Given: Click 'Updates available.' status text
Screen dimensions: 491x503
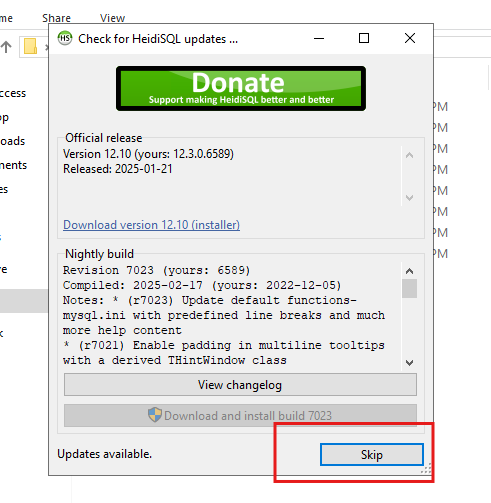Looking at the screenshot, I should point(105,454).
